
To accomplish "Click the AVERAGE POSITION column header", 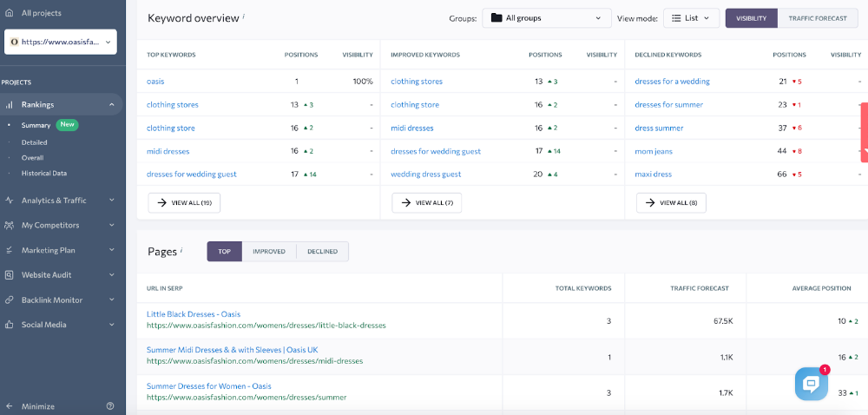I will tap(821, 288).
